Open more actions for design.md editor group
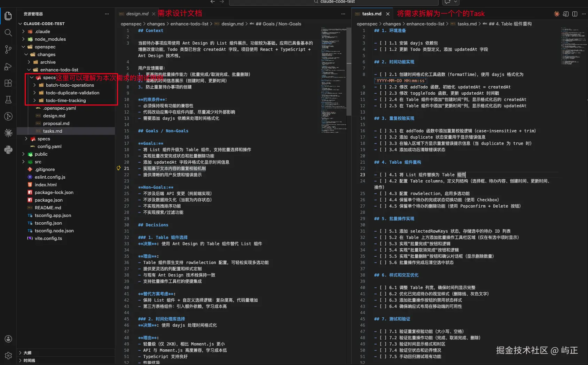 tap(343, 14)
